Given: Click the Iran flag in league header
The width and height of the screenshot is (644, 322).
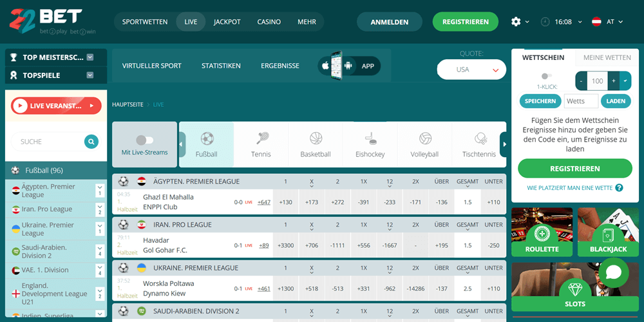Looking at the screenshot, I should tap(142, 225).
